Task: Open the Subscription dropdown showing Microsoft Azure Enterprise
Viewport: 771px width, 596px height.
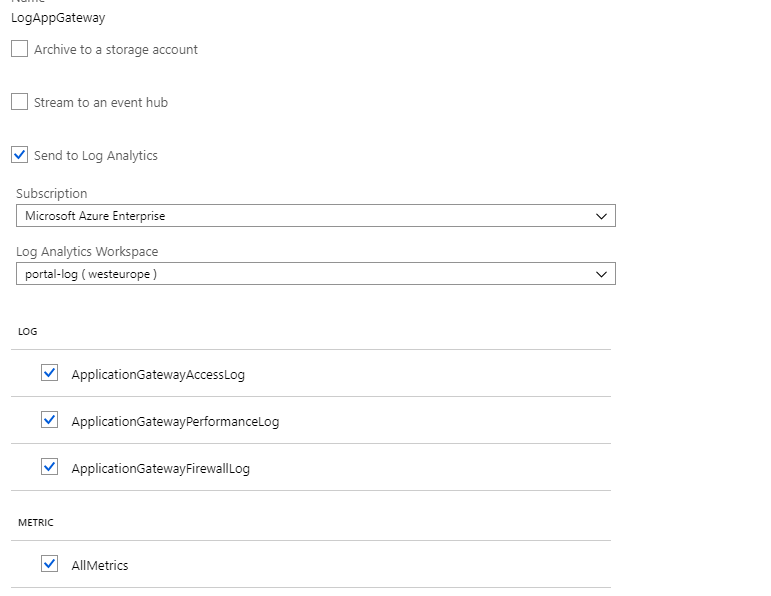Action: click(x=300, y=216)
